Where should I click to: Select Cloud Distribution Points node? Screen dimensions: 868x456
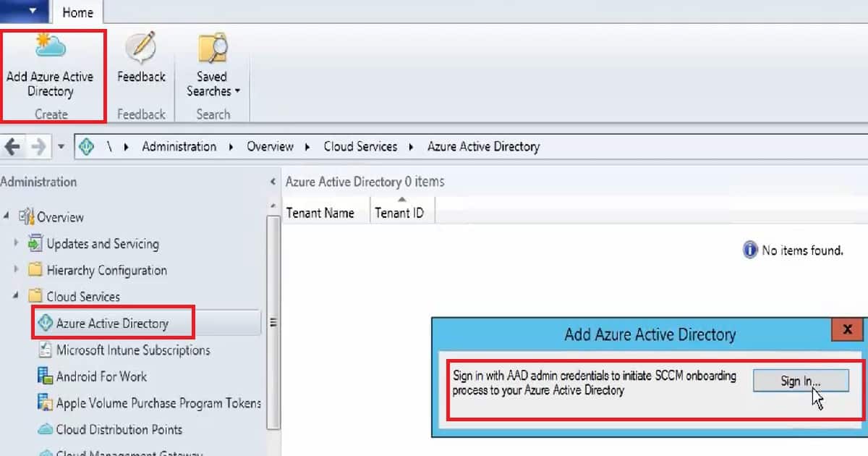coord(119,429)
